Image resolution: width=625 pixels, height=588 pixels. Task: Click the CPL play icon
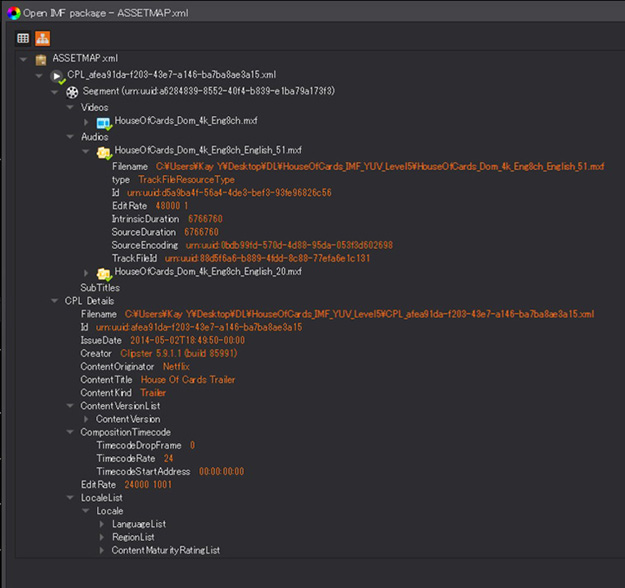[57, 75]
